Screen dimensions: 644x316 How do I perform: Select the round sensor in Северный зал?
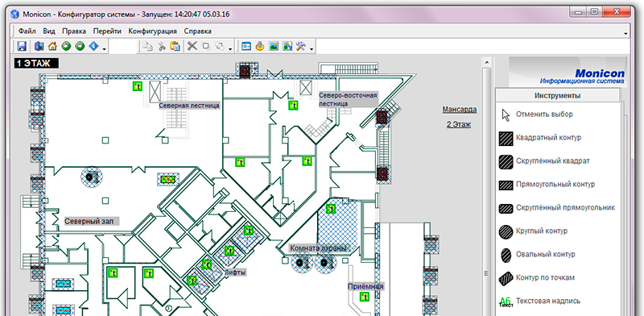(x=92, y=177)
